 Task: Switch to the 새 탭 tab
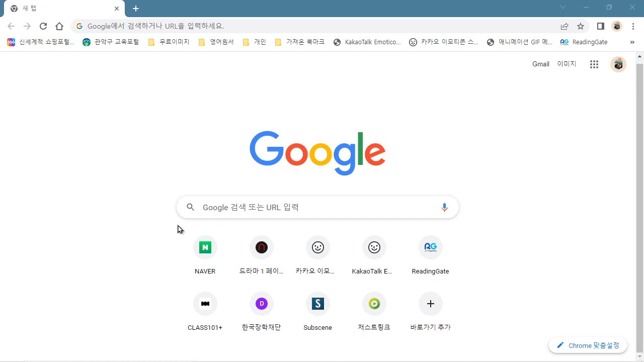[60, 8]
